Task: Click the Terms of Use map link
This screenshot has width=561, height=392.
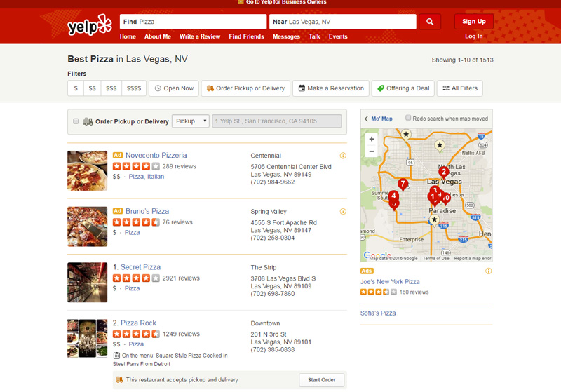Action: [435, 258]
